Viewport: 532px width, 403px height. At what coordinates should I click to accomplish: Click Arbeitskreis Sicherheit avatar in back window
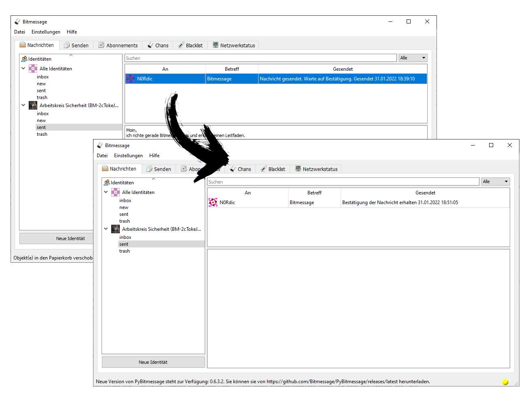click(33, 105)
